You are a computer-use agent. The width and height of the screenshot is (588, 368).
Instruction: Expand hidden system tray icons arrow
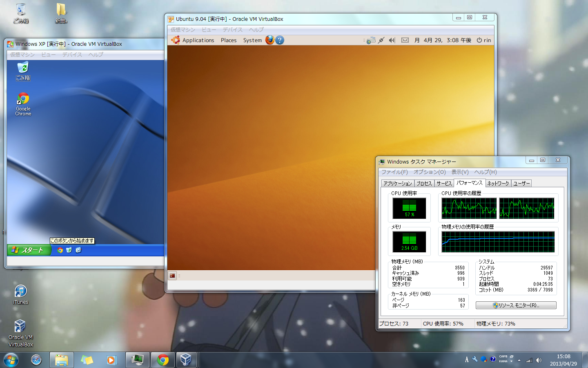(519, 360)
